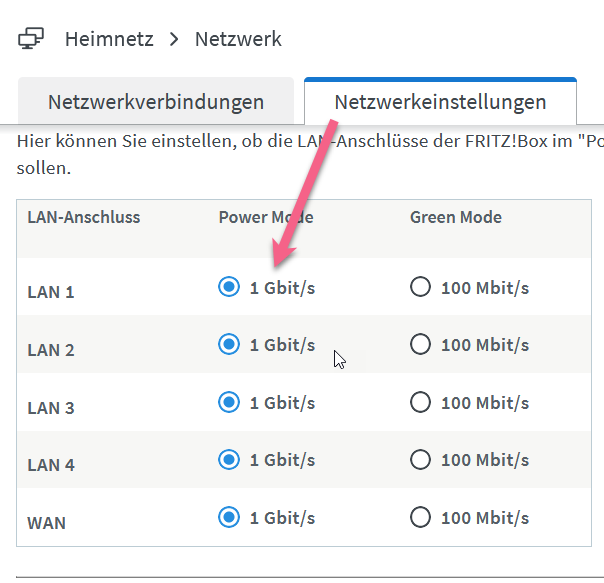Screen dimensions: 604x583
Task: Select the Netzwerkeinstellungen tab
Action: click(440, 101)
